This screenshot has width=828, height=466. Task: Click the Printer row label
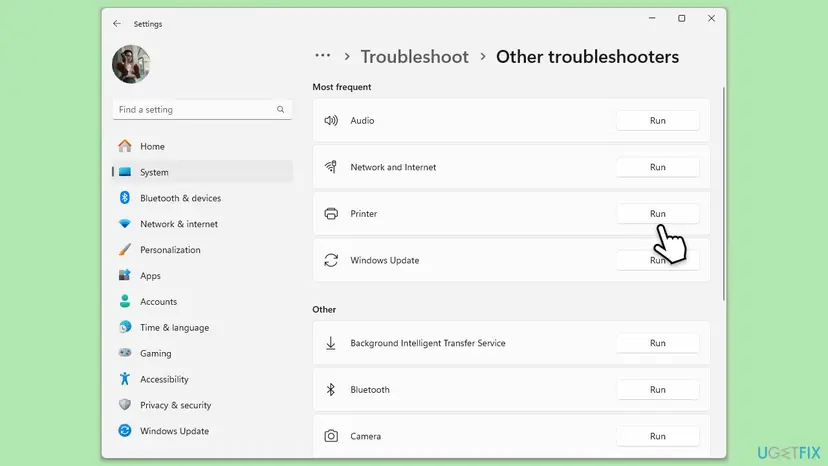point(364,213)
